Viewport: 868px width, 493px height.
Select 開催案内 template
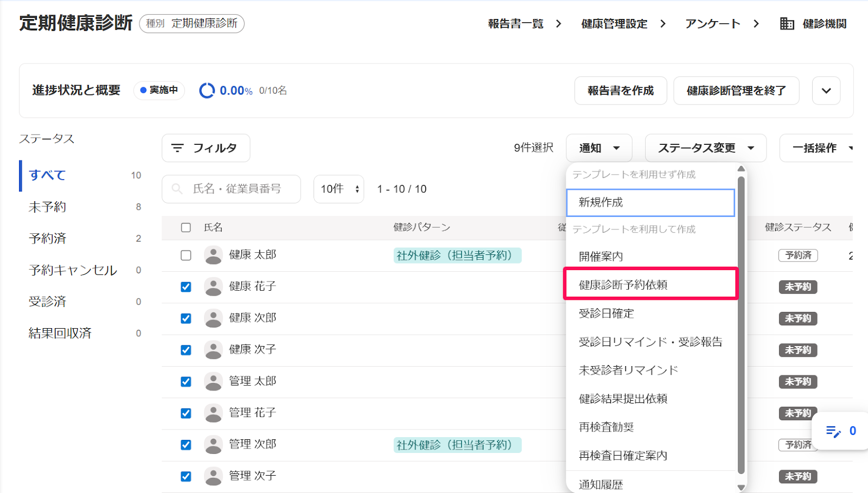click(650, 257)
